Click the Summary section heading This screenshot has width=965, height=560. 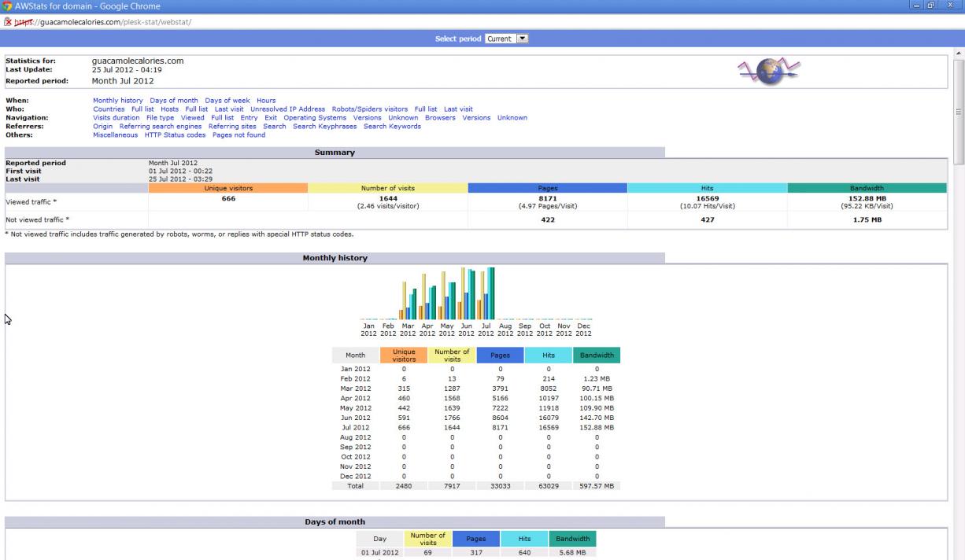[x=335, y=153]
